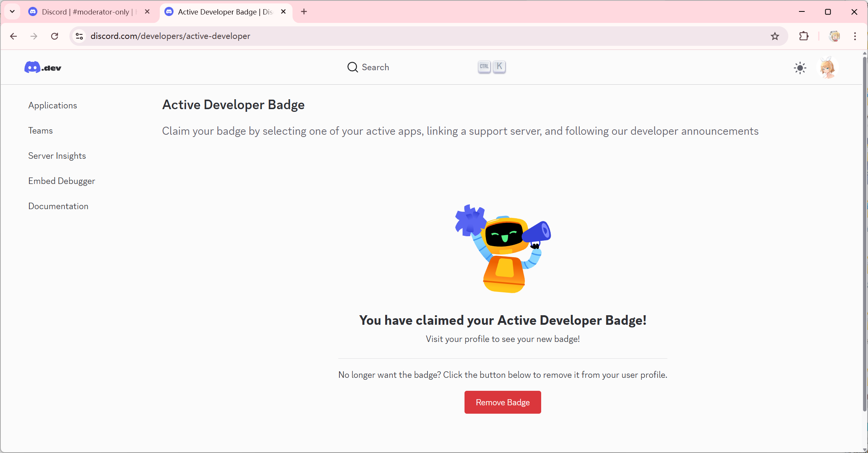868x453 pixels.
Task: Toggle the light/dark theme sun icon
Action: pos(800,68)
